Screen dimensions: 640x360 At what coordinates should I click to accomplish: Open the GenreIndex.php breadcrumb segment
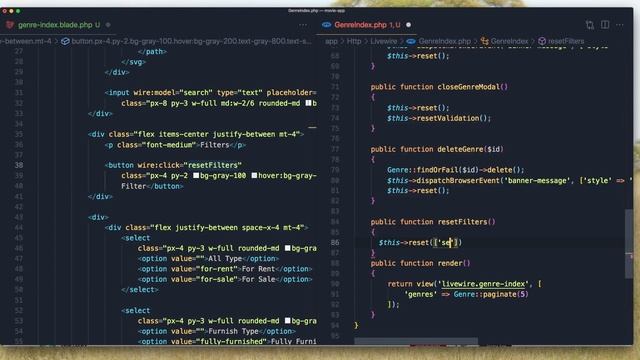444,41
